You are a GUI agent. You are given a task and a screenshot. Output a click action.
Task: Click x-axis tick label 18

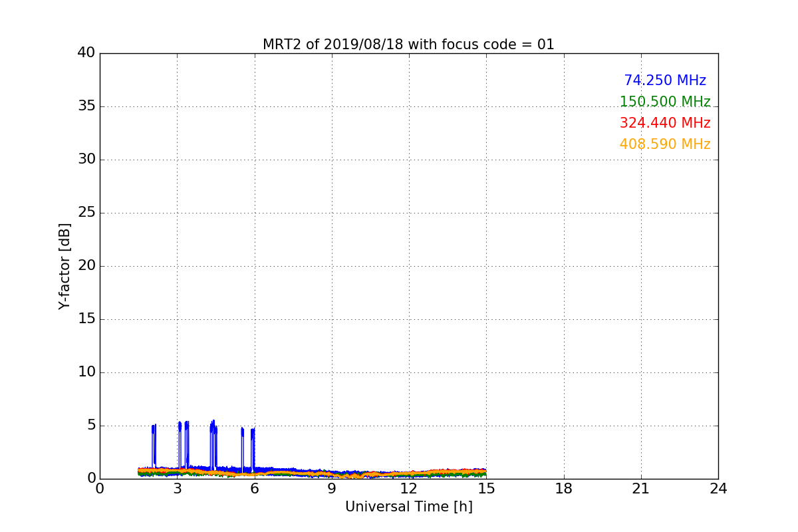pyautogui.click(x=564, y=489)
